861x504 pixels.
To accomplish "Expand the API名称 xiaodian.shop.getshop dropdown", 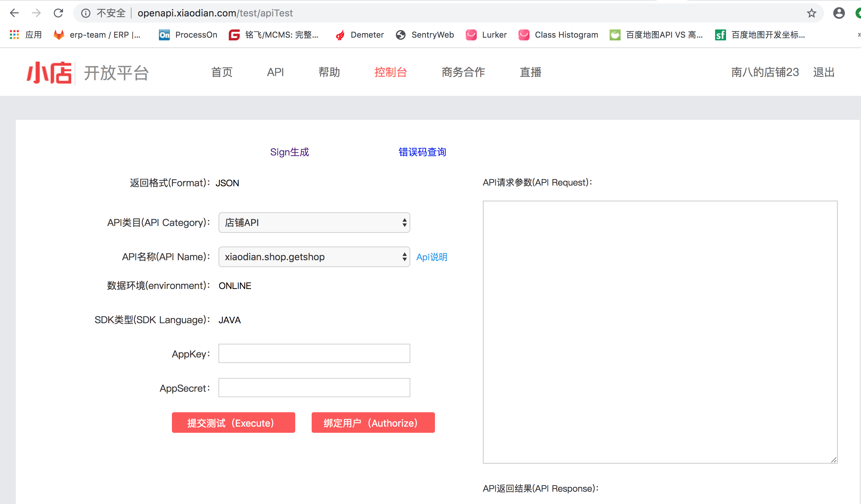I will pyautogui.click(x=314, y=257).
